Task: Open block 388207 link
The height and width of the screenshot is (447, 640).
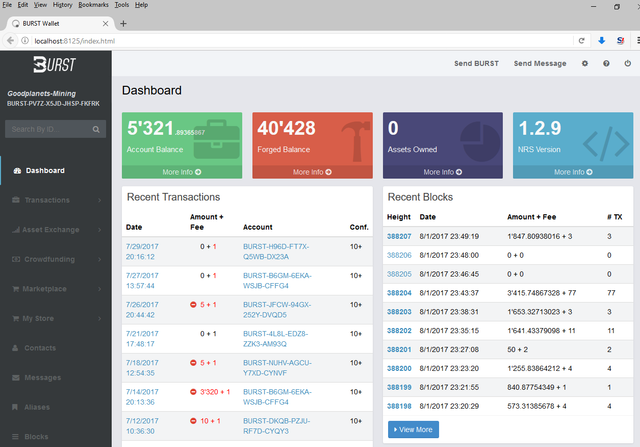Action: pos(399,236)
